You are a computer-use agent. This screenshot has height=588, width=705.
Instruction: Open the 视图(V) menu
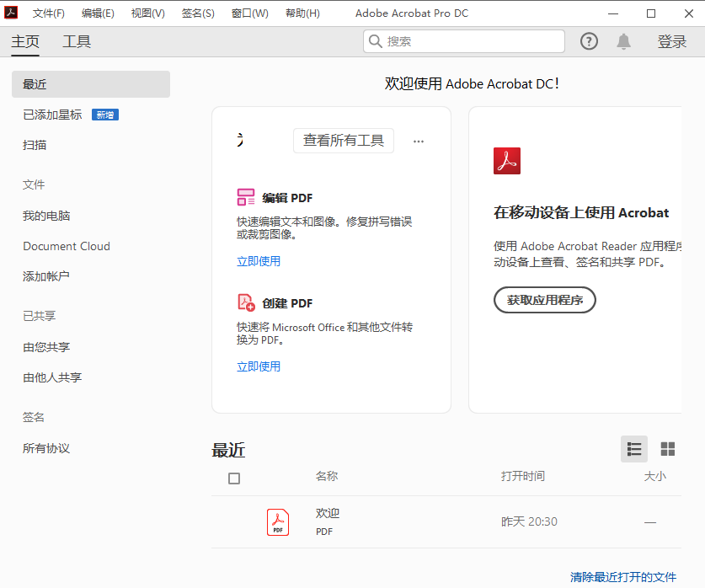click(x=147, y=13)
